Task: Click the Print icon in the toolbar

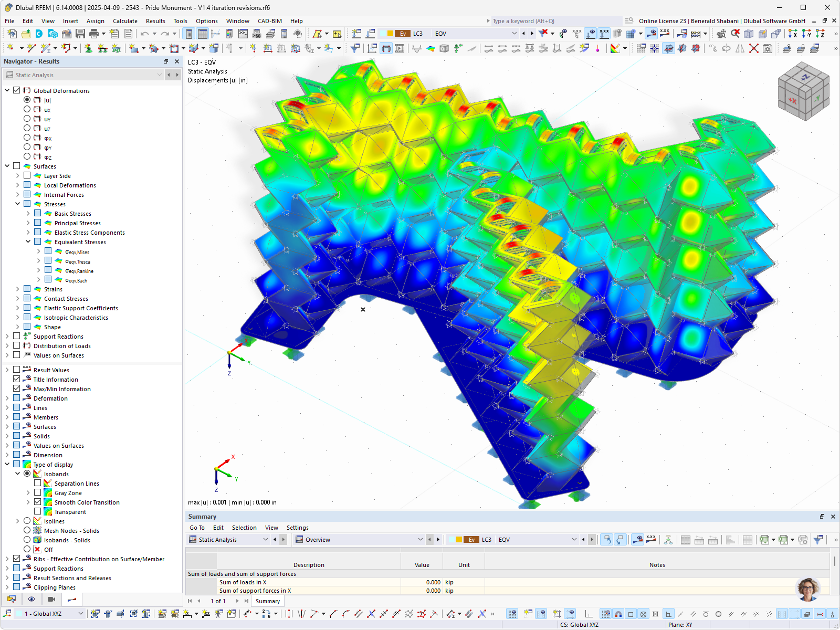Action: click(94, 34)
